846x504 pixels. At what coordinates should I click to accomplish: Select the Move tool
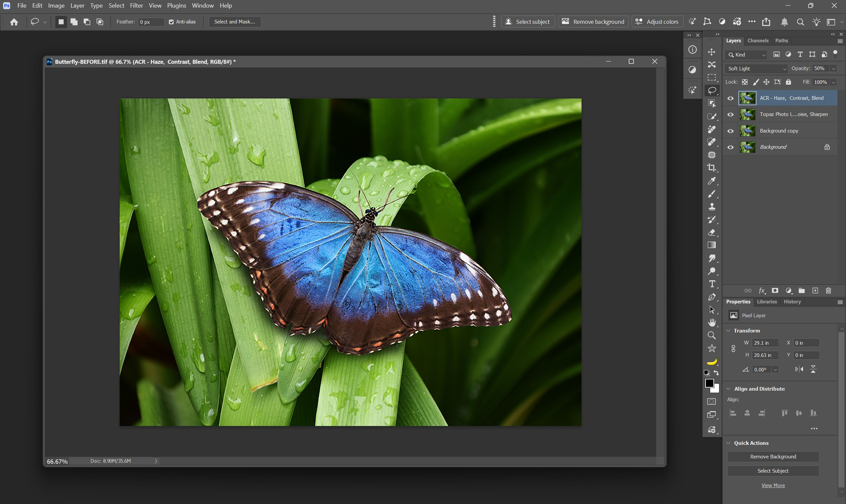click(x=712, y=52)
